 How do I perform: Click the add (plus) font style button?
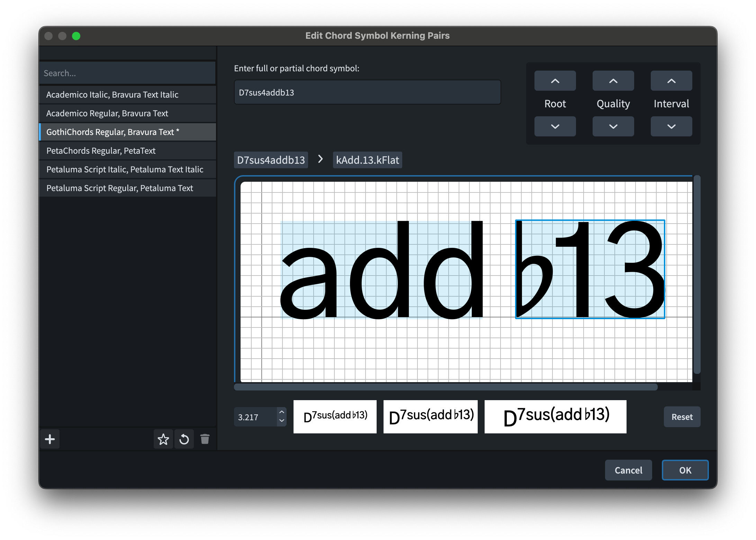pyautogui.click(x=50, y=439)
